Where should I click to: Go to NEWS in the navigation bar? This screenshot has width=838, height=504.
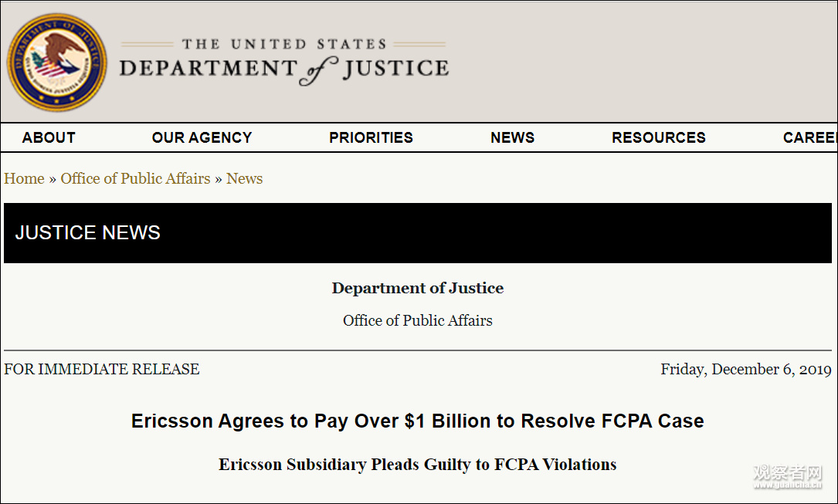(x=512, y=137)
